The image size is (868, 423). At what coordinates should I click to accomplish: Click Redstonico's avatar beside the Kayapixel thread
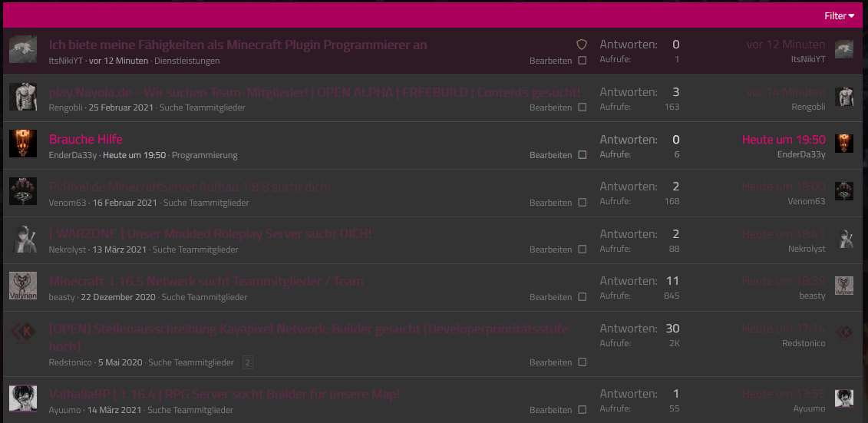coord(23,333)
